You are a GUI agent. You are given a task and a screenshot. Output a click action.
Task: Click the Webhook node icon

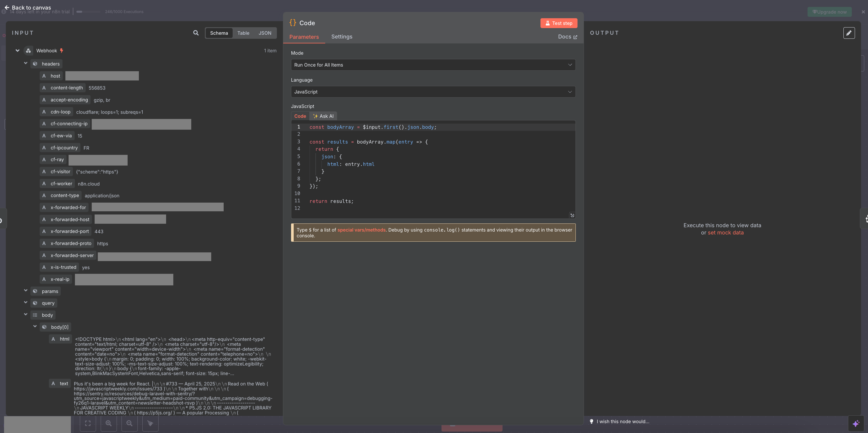coord(29,51)
